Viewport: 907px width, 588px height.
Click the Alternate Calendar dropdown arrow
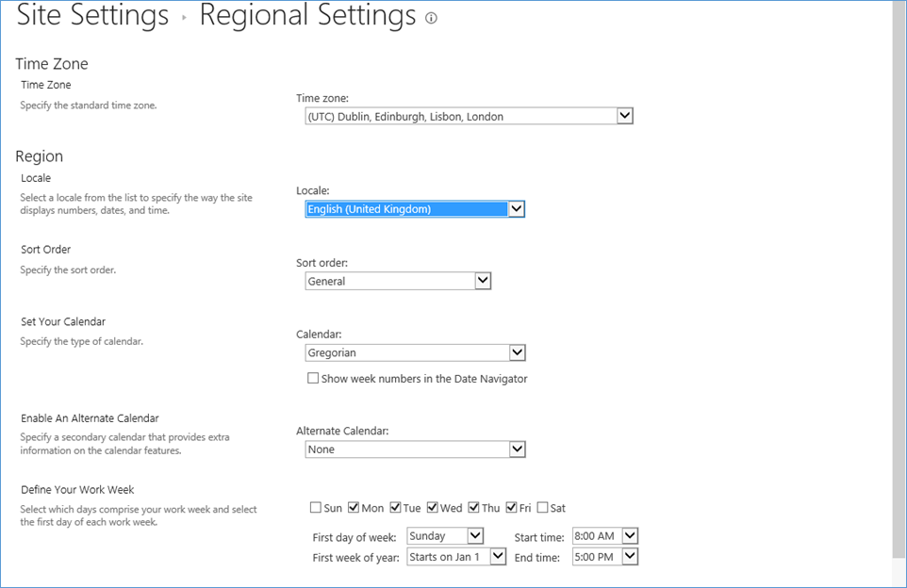point(517,449)
